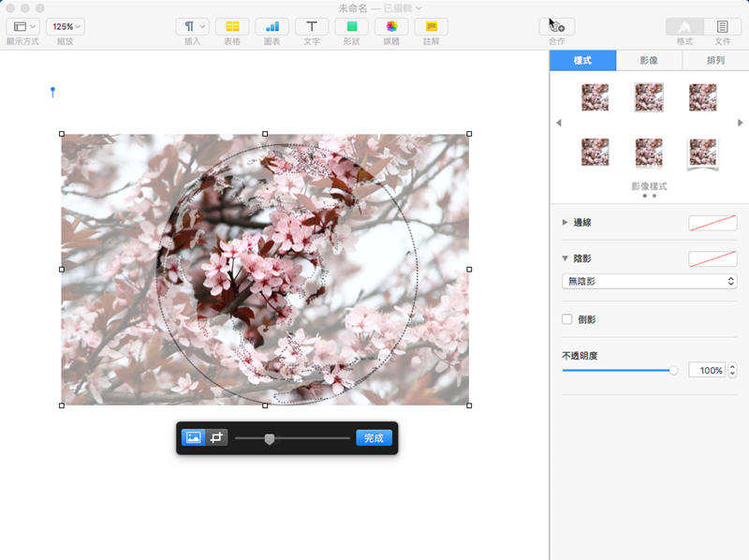Select the crop mask icon in image editor bar

tap(217, 437)
